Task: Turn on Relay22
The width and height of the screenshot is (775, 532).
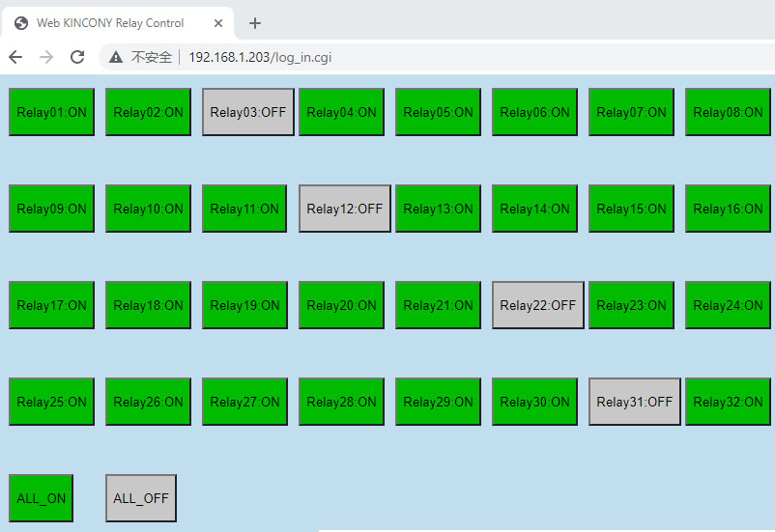Action: (x=538, y=305)
